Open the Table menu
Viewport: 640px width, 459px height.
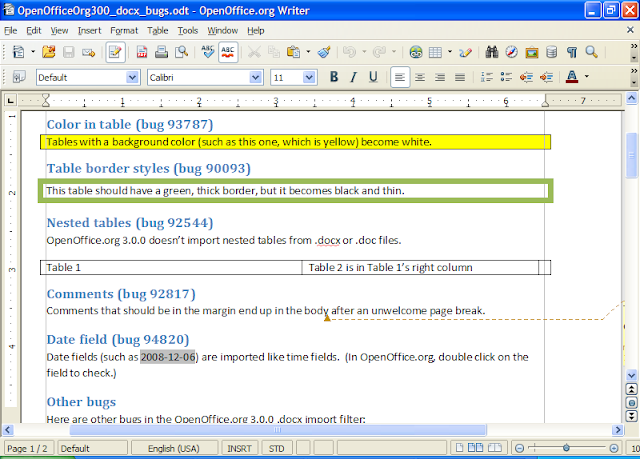pyautogui.click(x=159, y=30)
